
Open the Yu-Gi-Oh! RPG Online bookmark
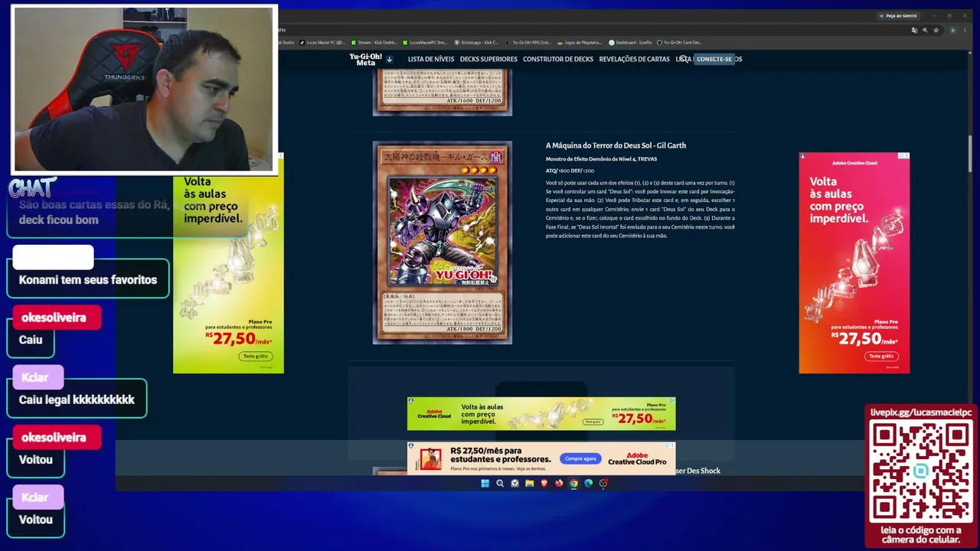528,42
